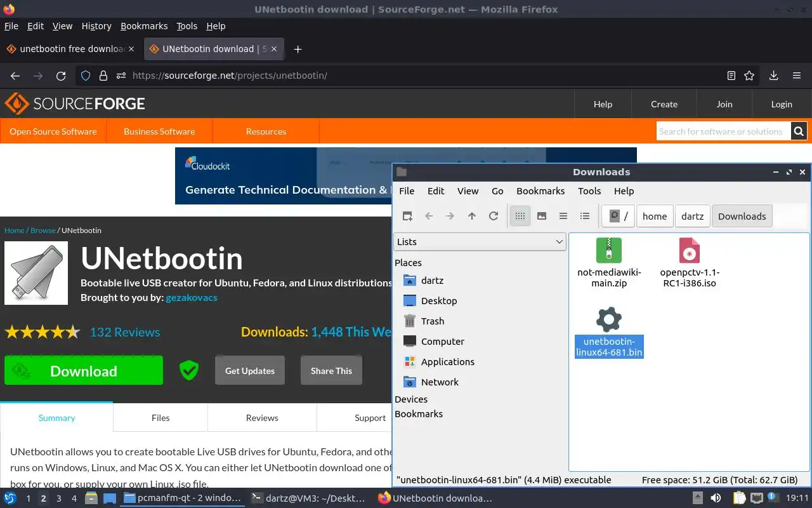
Task: Open Tools menu in Downloads window
Action: (x=589, y=191)
